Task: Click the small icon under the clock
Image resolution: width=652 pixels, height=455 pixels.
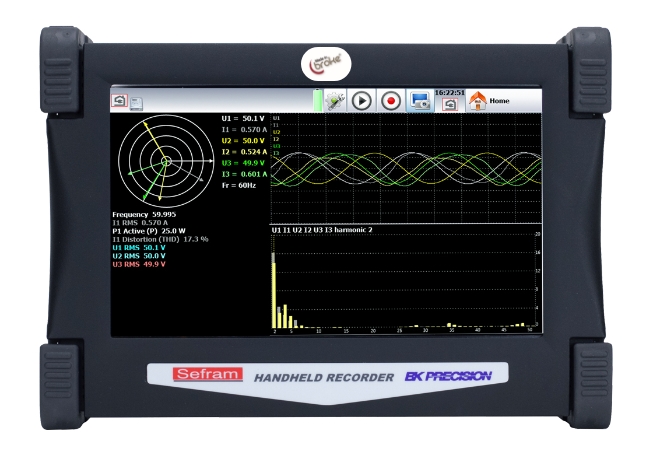Action: pyautogui.click(x=449, y=105)
